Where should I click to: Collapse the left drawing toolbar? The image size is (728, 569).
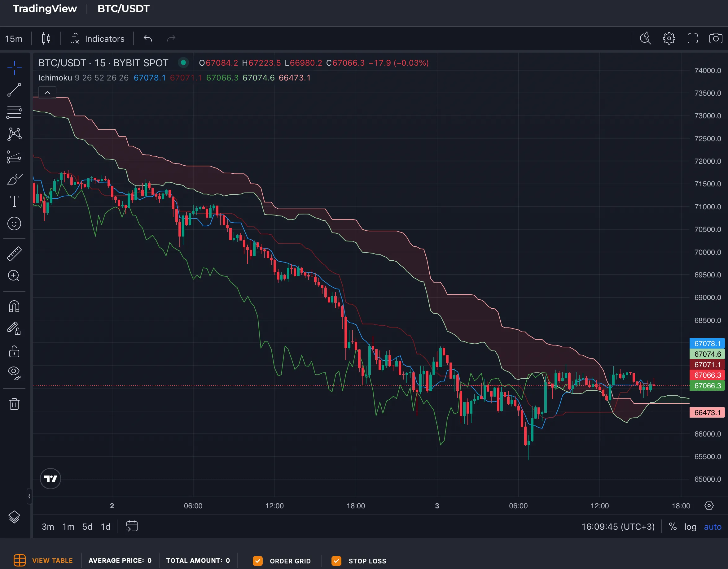pos(29,496)
